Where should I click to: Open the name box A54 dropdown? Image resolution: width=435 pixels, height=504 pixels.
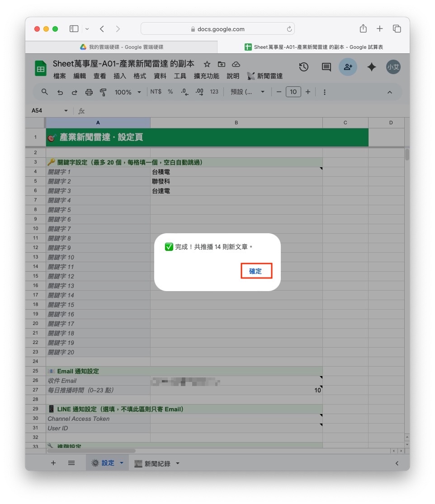(66, 111)
